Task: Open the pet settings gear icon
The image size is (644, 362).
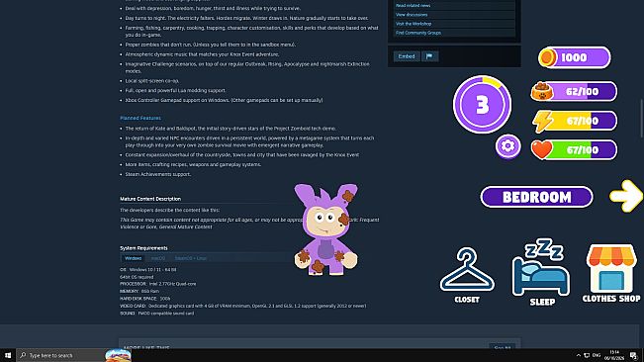Action: [x=508, y=146]
